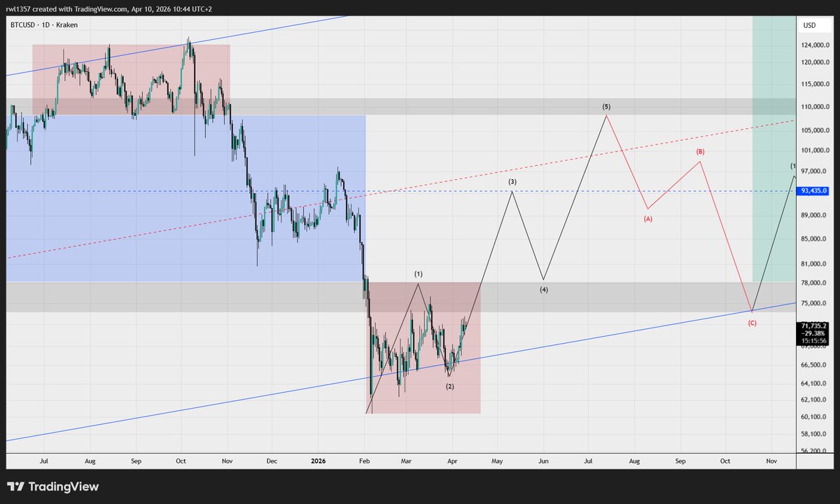This screenshot has height=504, width=840.
Task: Select the blue 93,435.0 price label
Action: [x=815, y=190]
